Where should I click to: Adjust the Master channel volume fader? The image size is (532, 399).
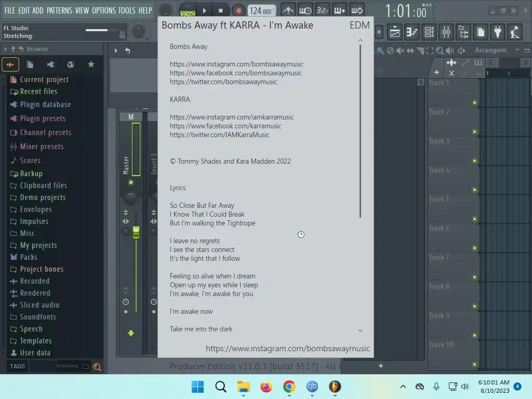pos(136,232)
